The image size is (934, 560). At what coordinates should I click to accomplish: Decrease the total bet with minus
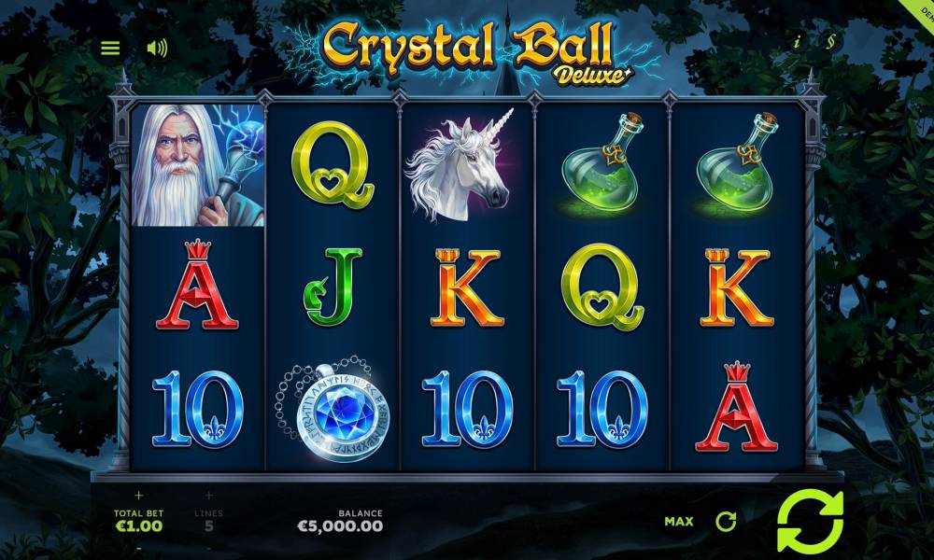coord(139,548)
